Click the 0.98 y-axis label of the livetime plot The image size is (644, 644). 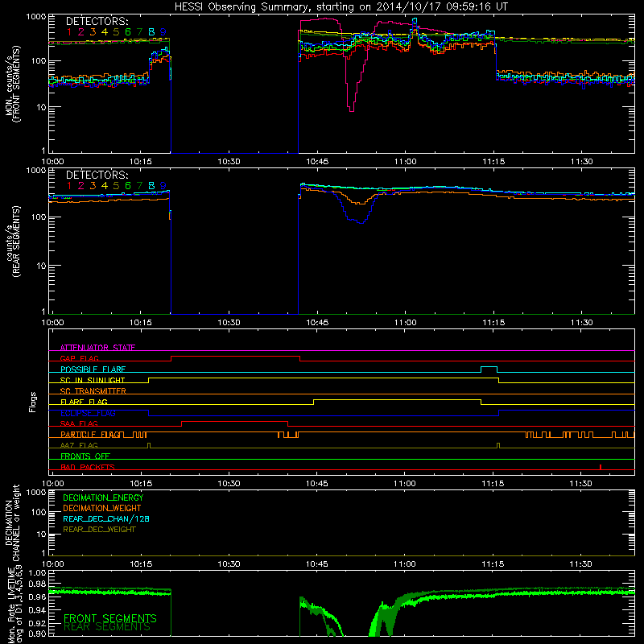pos(38,584)
